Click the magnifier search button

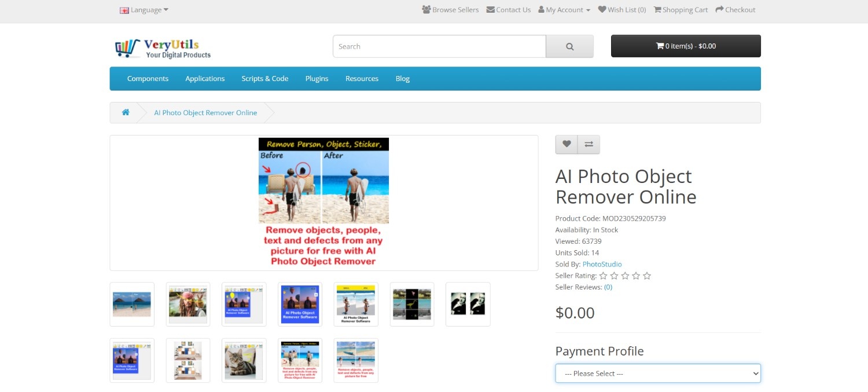(x=569, y=46)
